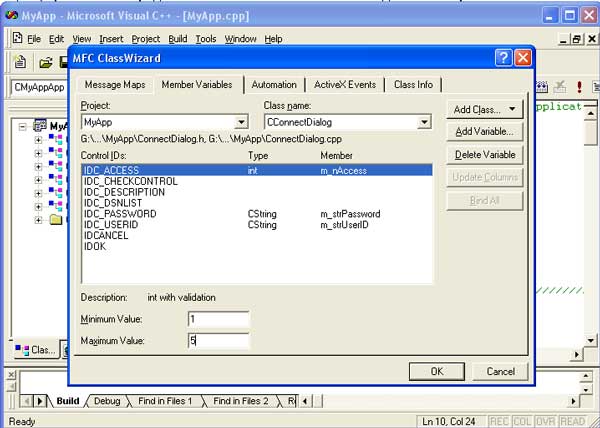The width and height of the screenshot is (600, 428).
Task: Select the Build output tab
Action: click(x=68, y=401)
